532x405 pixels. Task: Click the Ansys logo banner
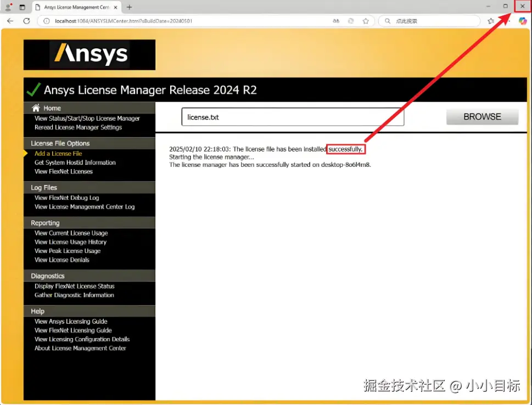tap(89, 55)
